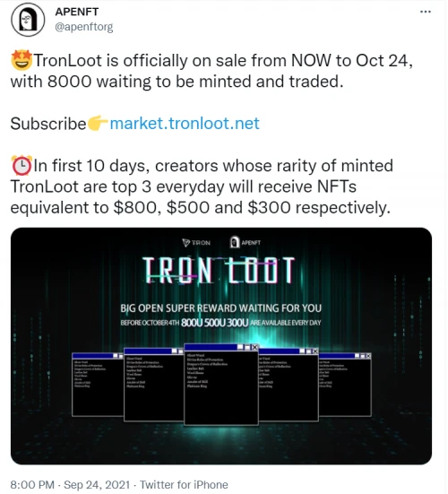Select the leftmost loot window card

(98, 385)
